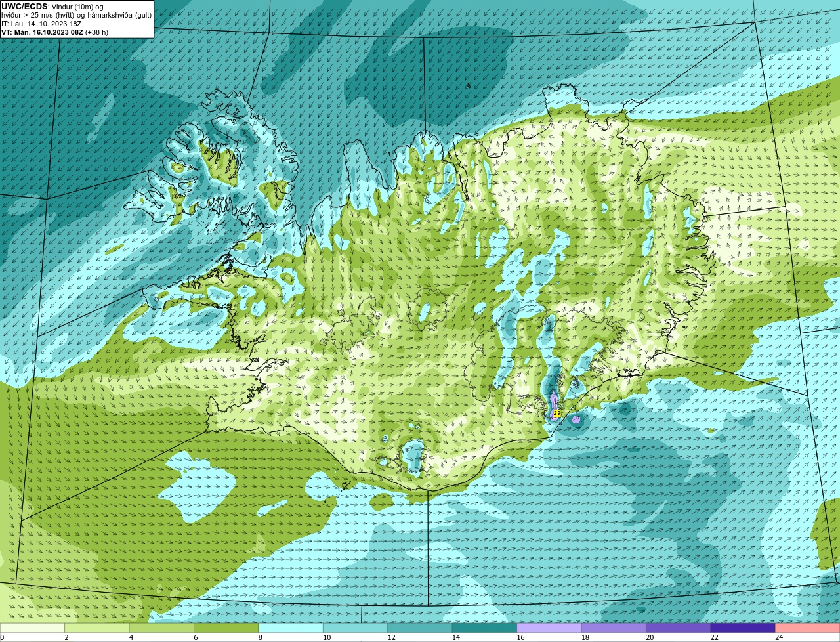
Task: Click the 20–22 m/s violet legend segment
Action: (679, 628)
